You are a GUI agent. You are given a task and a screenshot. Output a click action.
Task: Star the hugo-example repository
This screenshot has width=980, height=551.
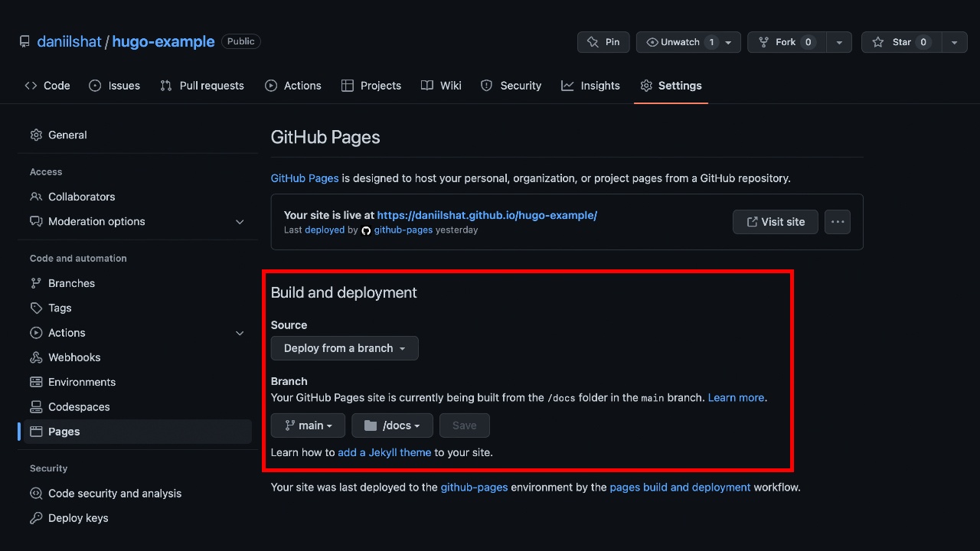[x=900, y=42]
